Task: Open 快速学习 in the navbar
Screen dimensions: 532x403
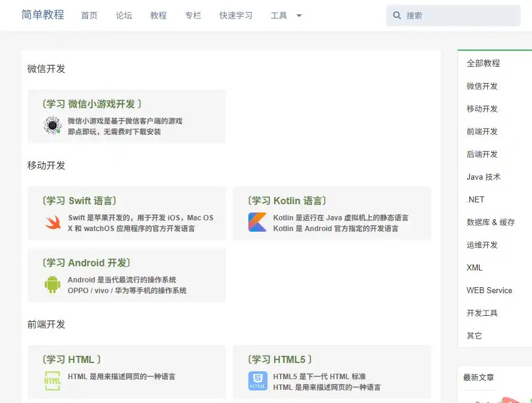Action: [x=236, y=16]
